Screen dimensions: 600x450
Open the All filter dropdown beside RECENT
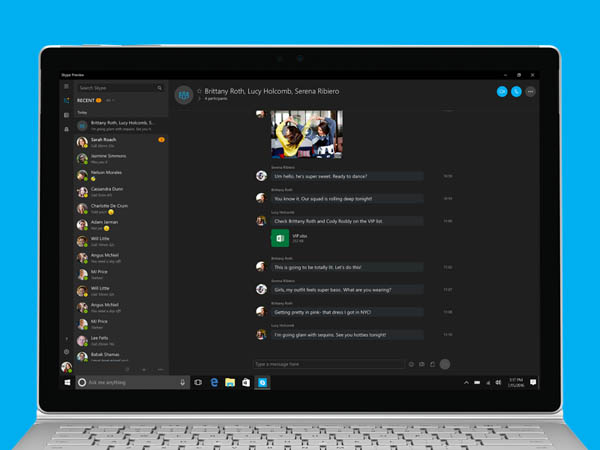tap(110, 100)
